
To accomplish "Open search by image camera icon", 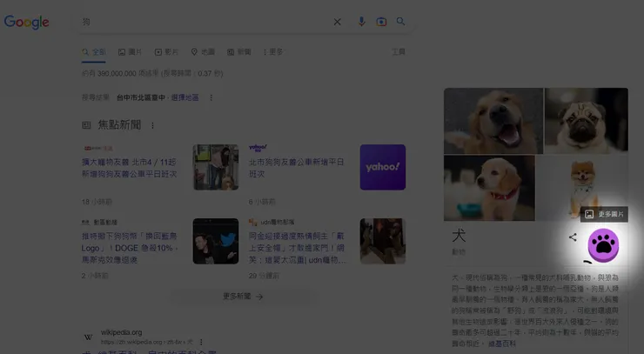I will pos(381,22).
